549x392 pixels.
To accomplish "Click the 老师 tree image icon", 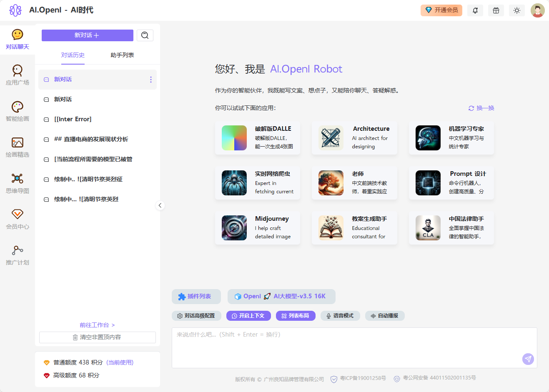I will pyautogui.click(x=331, y=183).
